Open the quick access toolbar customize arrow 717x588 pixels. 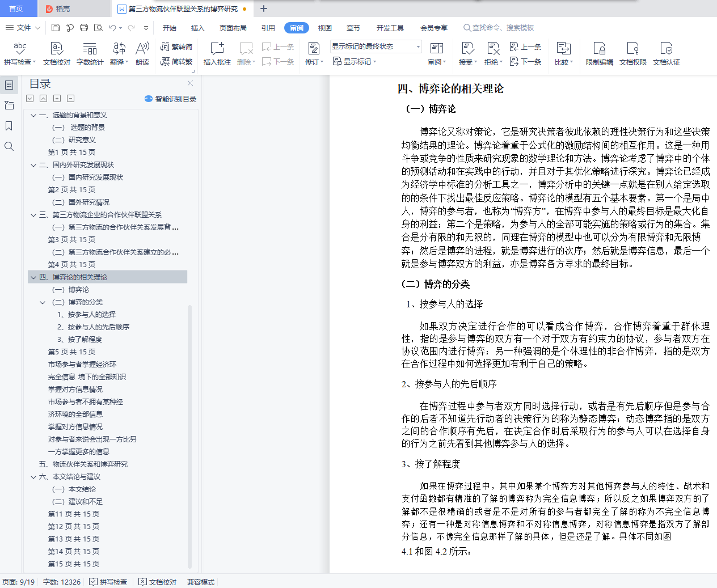click(146, 28)
